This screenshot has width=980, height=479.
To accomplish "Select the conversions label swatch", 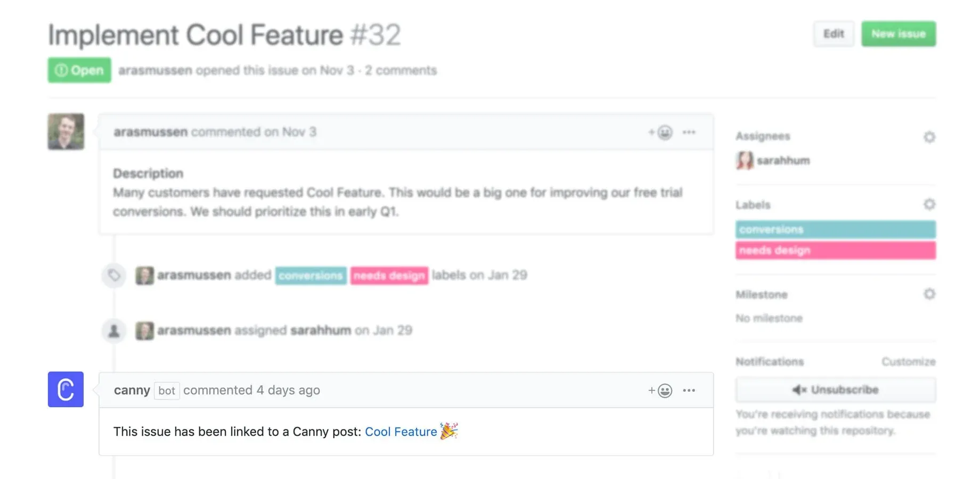I will coord(835,229).
